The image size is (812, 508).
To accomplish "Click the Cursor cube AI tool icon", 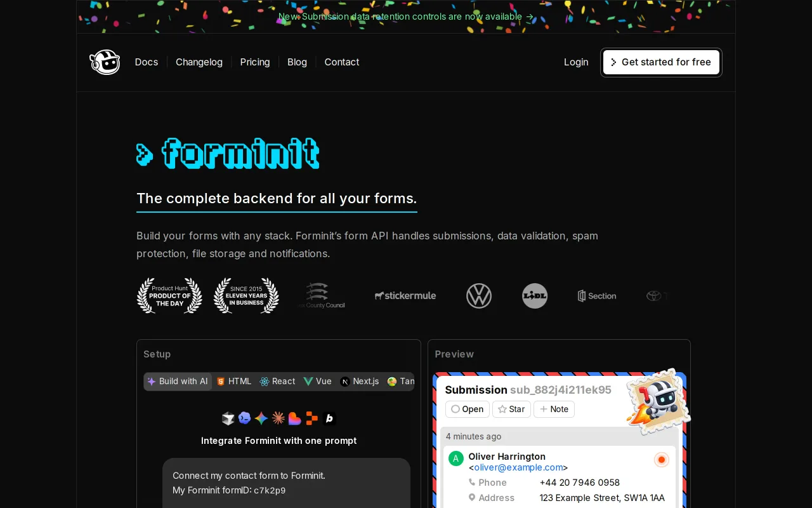I will coord(228,418).
